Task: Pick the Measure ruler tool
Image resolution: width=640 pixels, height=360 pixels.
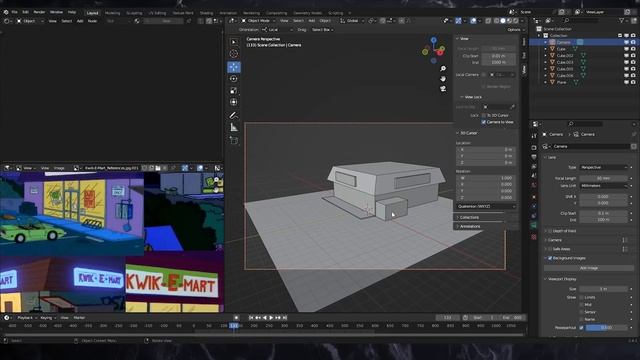Action: pos(233,127)
